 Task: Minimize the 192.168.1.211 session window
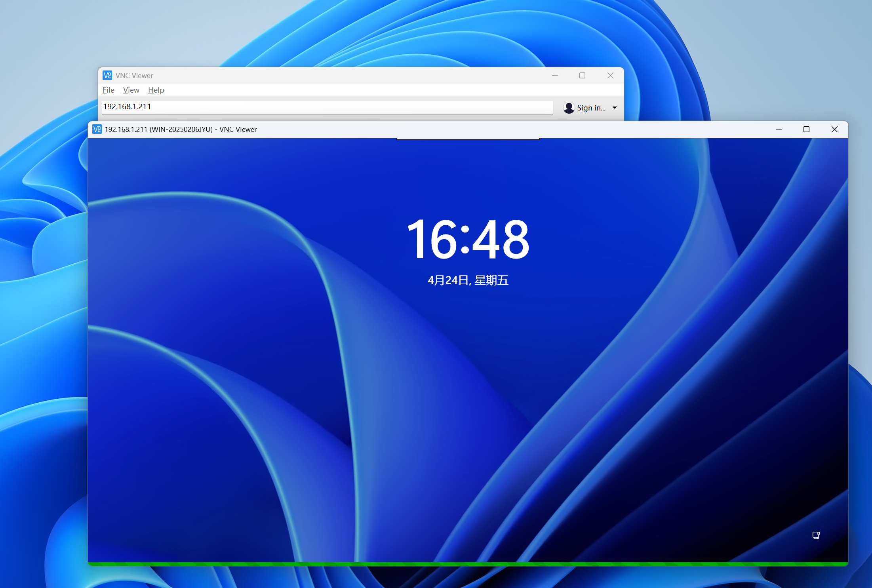pos(779,129)
